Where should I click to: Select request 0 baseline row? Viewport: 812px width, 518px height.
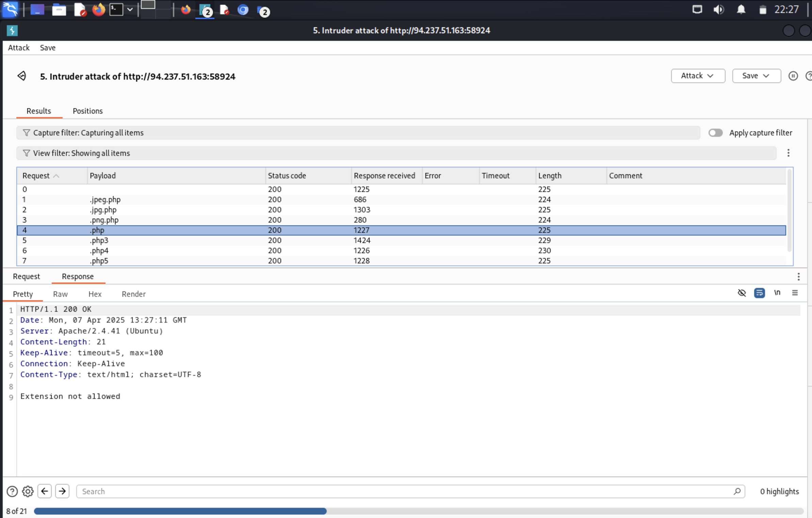coord(402,189)
